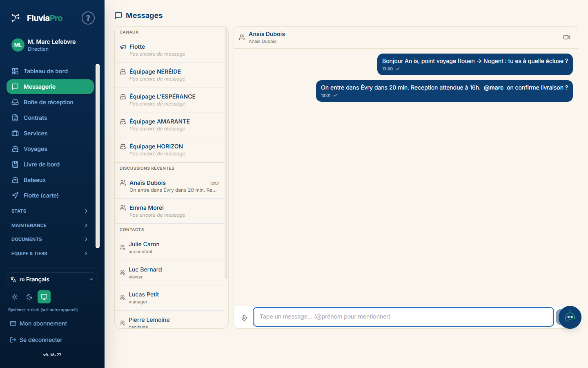Open the robot assistant chat button
This screenshot has width=588, height=368.
coord(570,317)
